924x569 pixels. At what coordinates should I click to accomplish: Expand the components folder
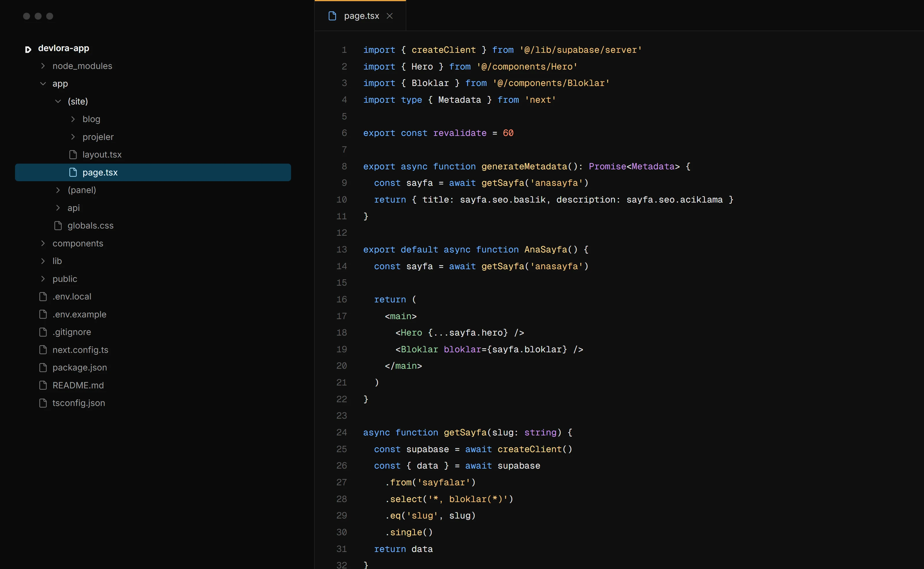click(x=43, y=244)
